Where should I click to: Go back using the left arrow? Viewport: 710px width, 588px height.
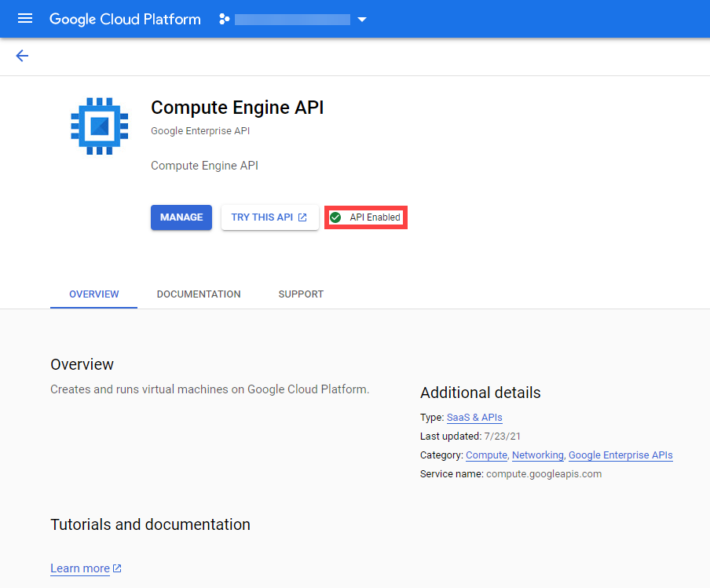pyautogui.click(x=22, y=56)
